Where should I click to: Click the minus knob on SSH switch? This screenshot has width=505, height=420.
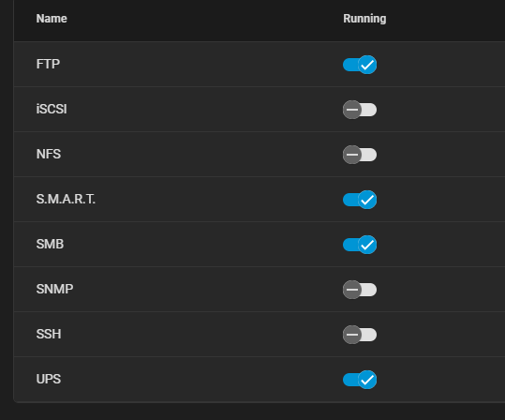coord(352,335)
